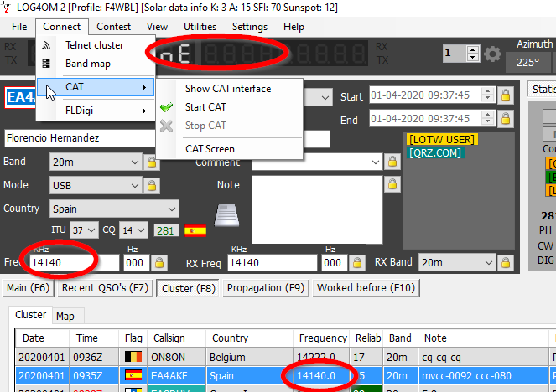
Task: Choose Telnet cluster from Connect menu
Action: tap(96, 45)
